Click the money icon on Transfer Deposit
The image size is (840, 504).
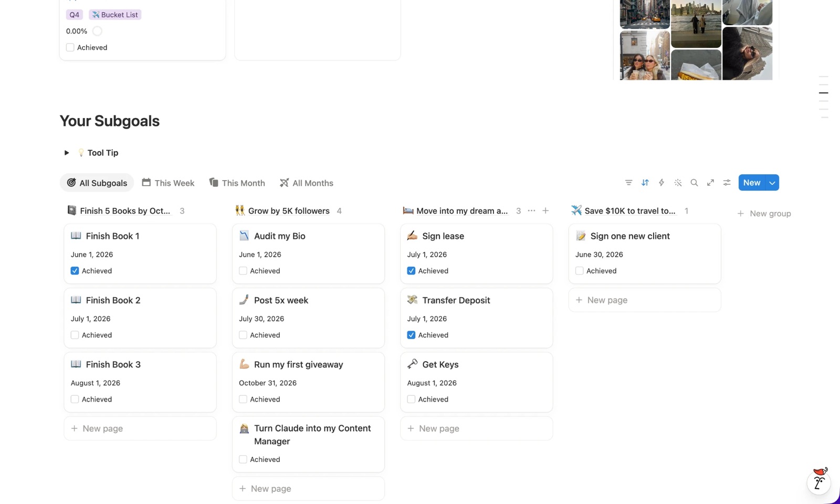pyautogui.click(x=412, y=300)
